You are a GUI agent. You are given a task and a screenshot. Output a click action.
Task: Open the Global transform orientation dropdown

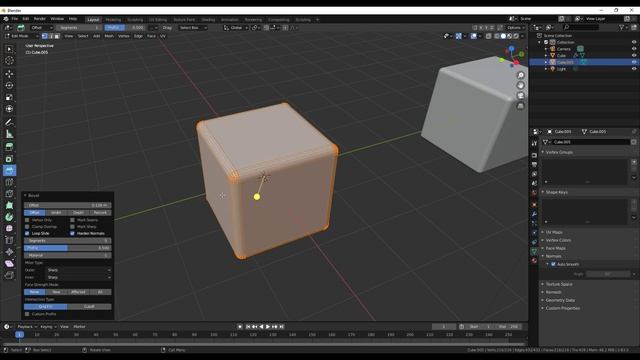(x=236, y=28)
